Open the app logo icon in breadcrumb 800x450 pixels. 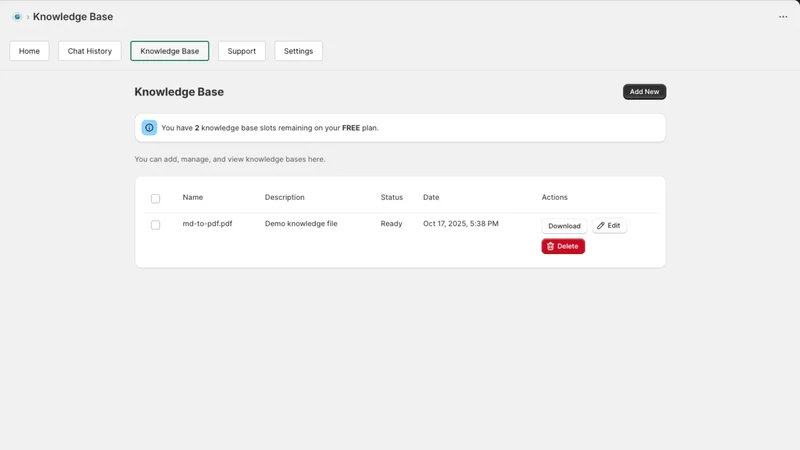click(x=17, y=17)
